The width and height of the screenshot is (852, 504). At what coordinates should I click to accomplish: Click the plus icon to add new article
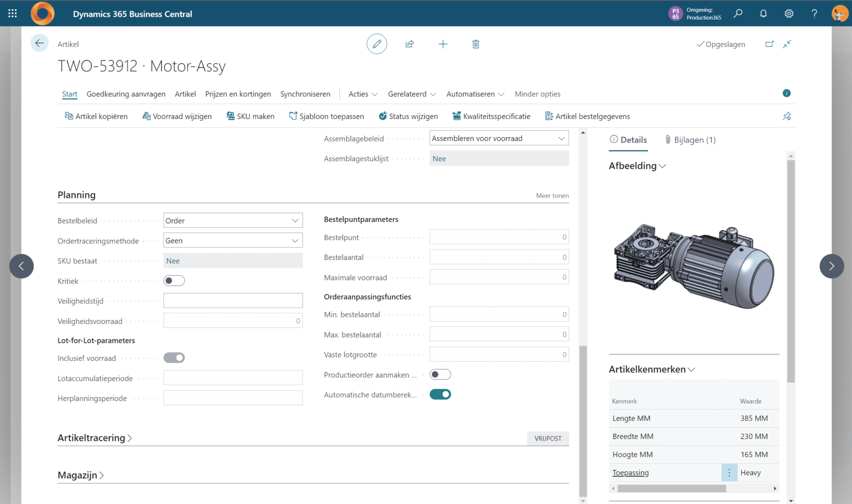tap(443, 44)
